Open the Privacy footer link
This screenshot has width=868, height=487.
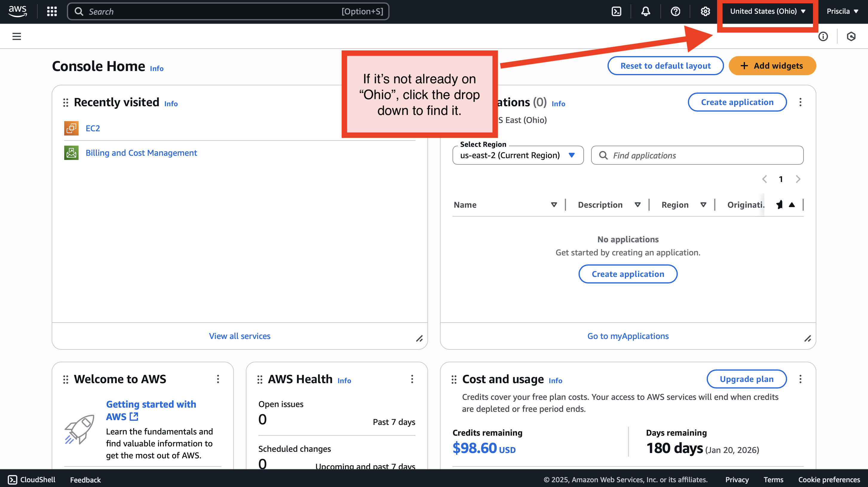tap(737, 480)
